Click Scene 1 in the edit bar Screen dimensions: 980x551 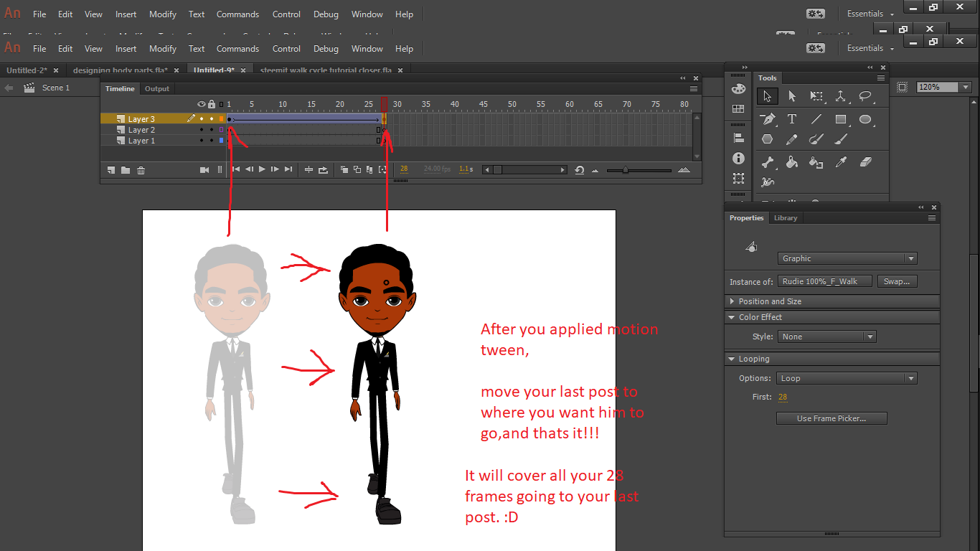point(56,88)
